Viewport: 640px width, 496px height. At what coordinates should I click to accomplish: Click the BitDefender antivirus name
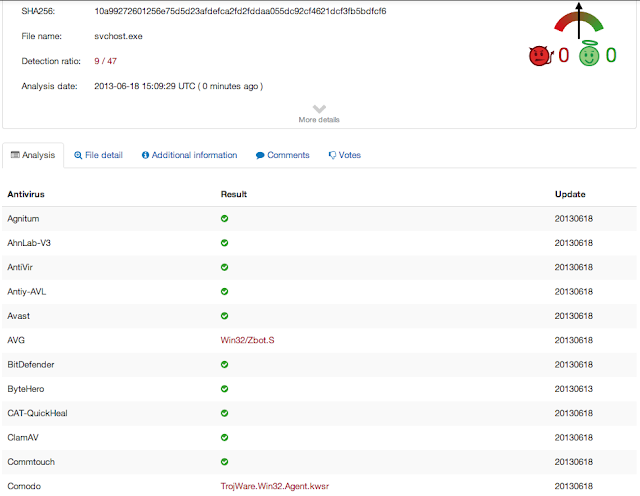[x=31, y=365]
